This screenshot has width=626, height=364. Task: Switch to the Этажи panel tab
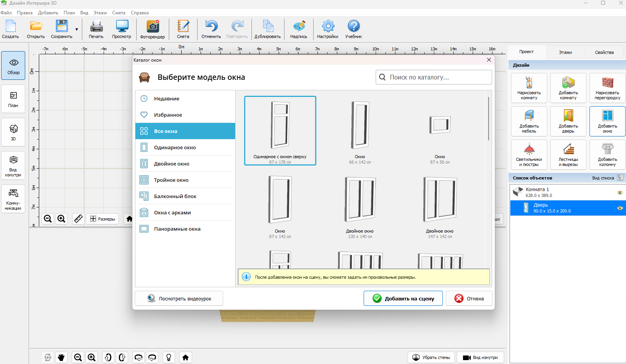[x=565, y=52]
